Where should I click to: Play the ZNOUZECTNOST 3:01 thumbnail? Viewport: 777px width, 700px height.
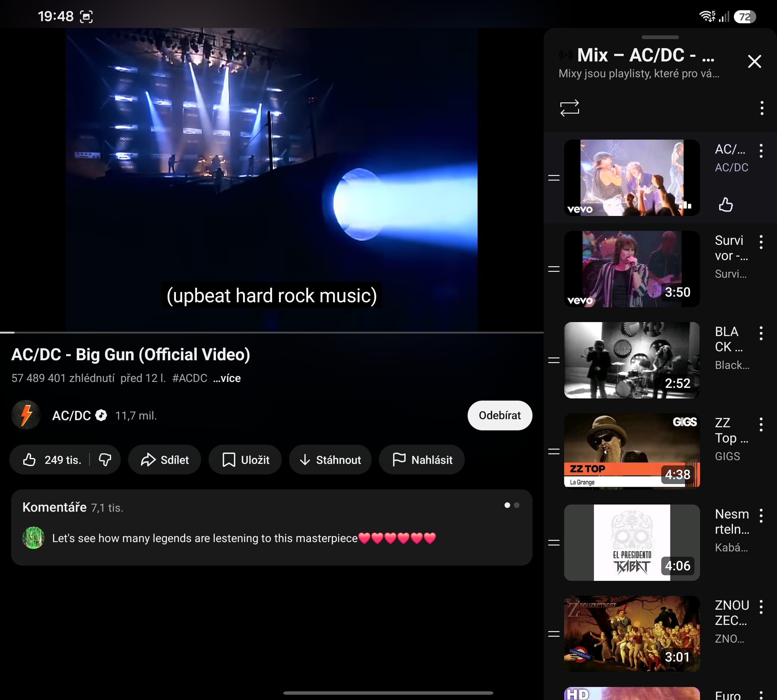631,634
